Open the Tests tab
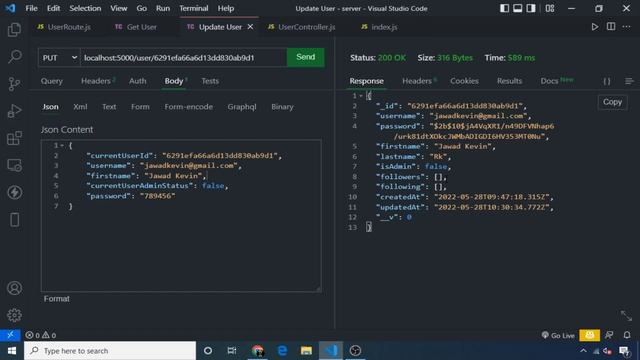The height and width of the screenshot is (360, 640). [x=210, y=81]
